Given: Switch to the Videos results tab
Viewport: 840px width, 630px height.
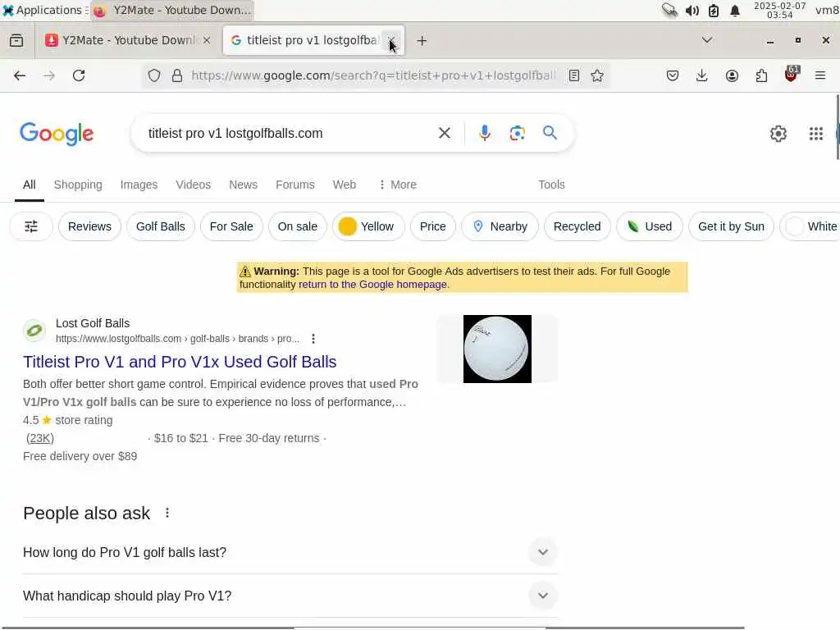Looking at the screenshot, I should pos(193,185).
